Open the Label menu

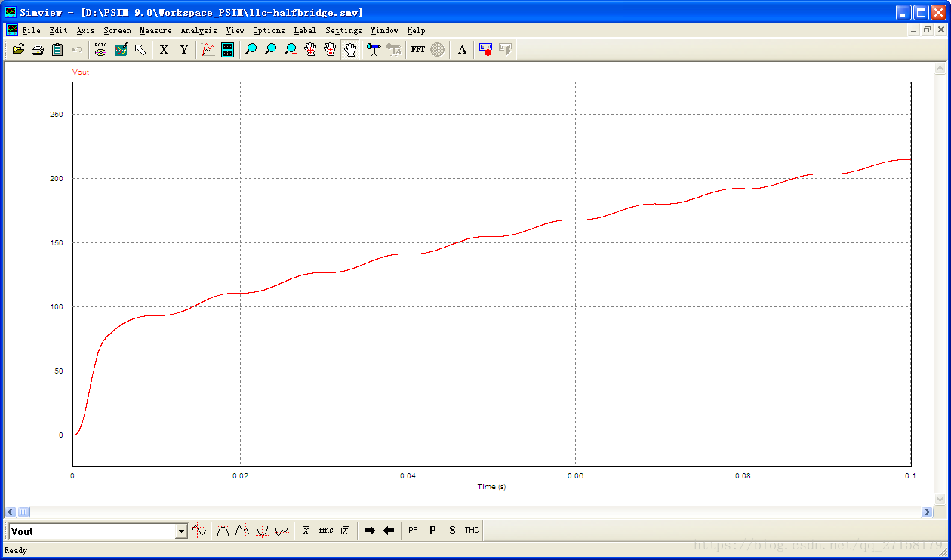[305, 31]
